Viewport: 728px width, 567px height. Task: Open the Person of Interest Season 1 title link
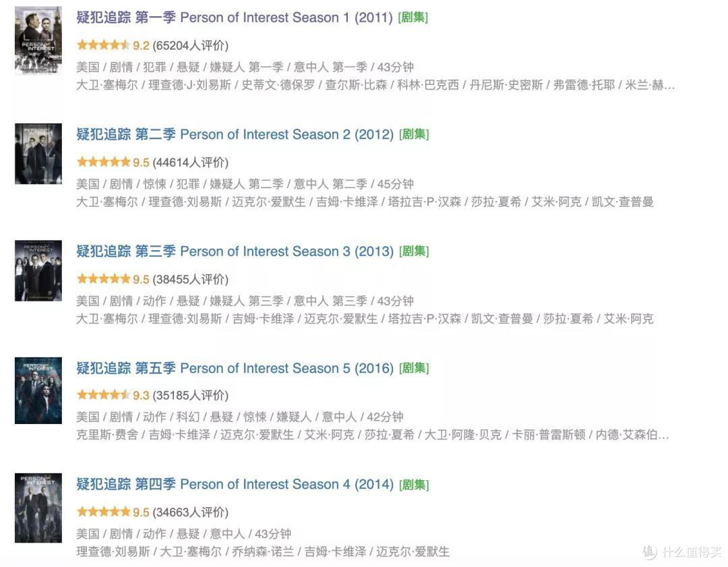pos(235,18)
